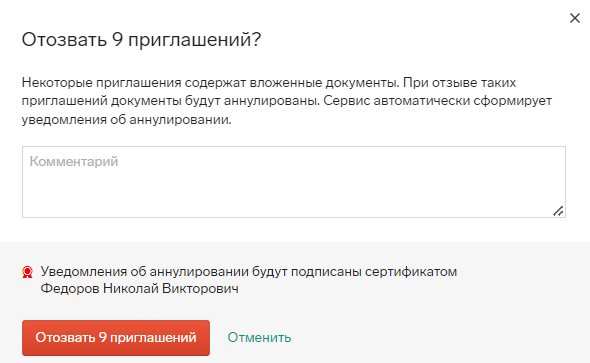Click the signer name Федоров Николай Викторович

[x=140, y=289]
